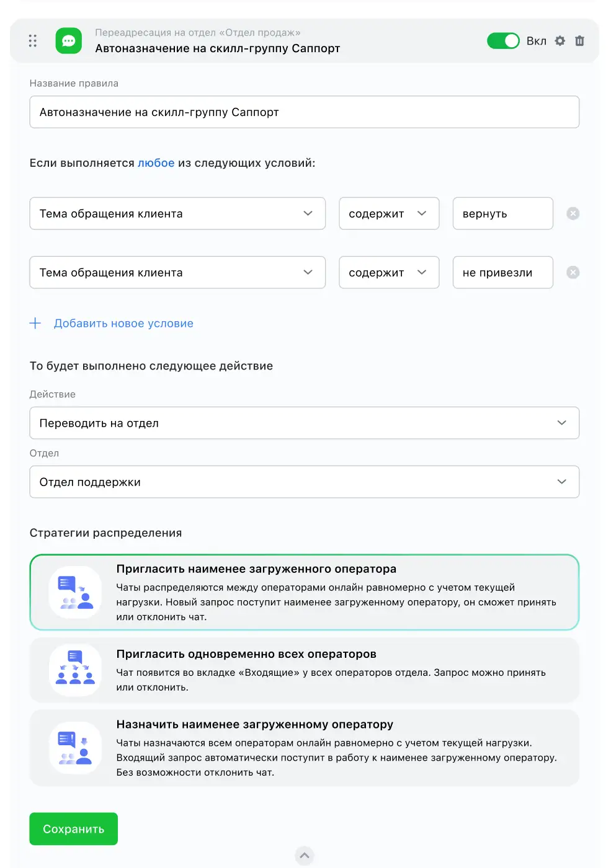Select "Пригласить одновременно всех операторов" strategy
611x868 pixels.
(304, 670)
